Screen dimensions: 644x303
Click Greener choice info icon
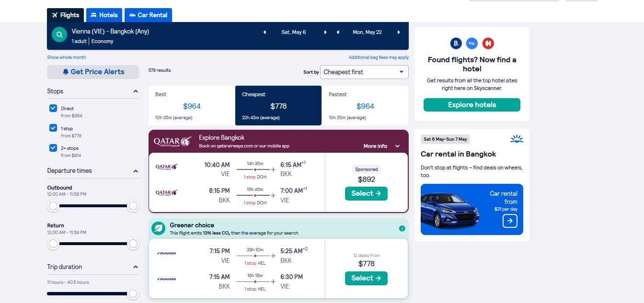(x=402, y=228)
